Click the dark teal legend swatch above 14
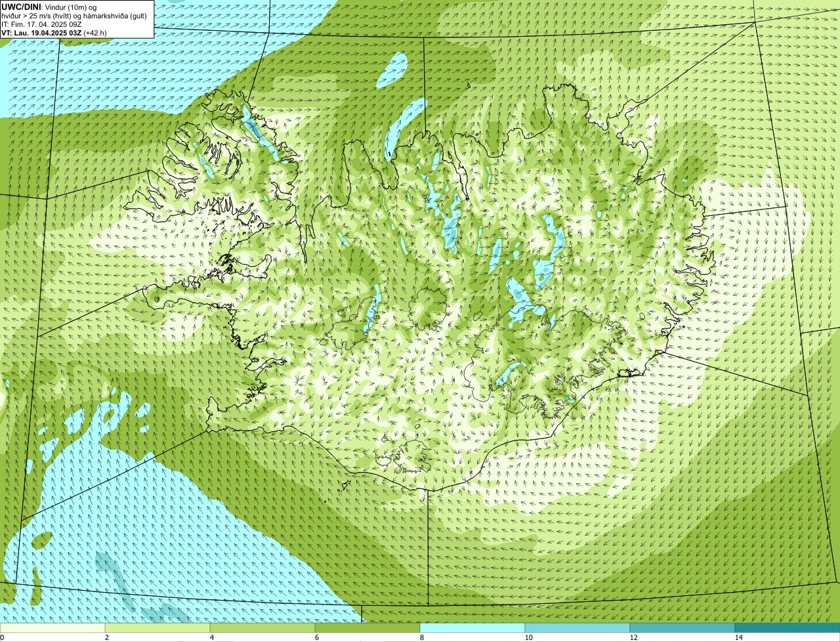840x642 pixels. tap(787, 628)
